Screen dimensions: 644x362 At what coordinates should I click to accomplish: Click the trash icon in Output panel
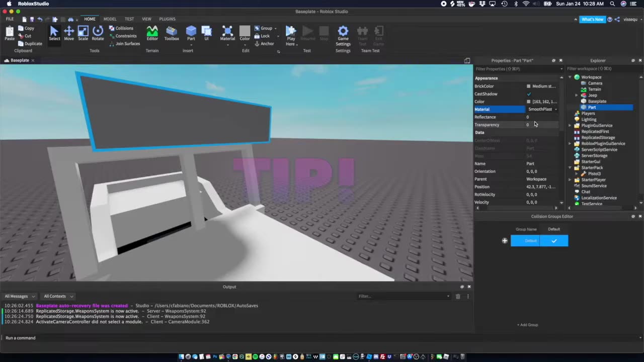(x=458, y=296)
